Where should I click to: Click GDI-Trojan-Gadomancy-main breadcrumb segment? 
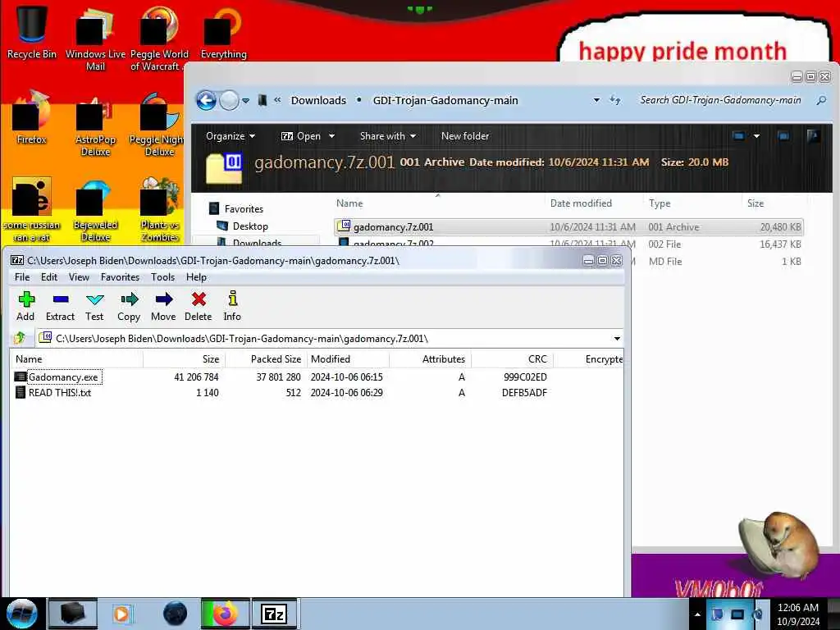coord(445,100)
